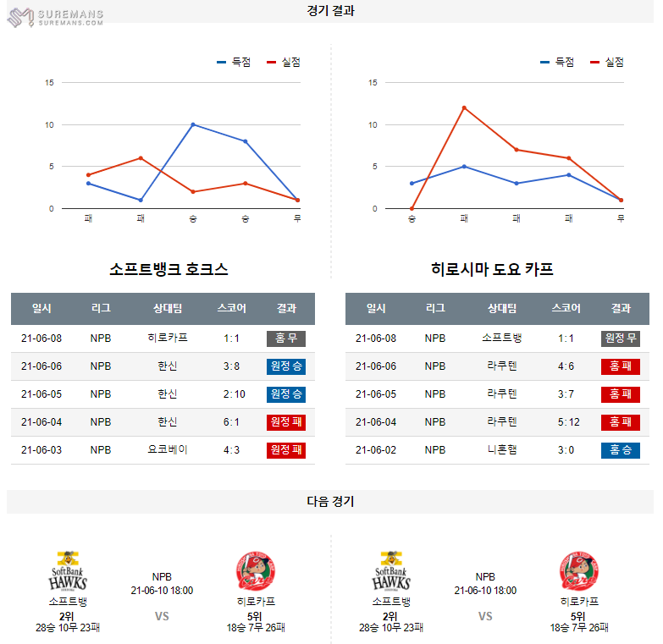Viewport: 663px width, 644px height.
Task: Click the Suremans logo in top-left corner
Action: tap(56, 17)
